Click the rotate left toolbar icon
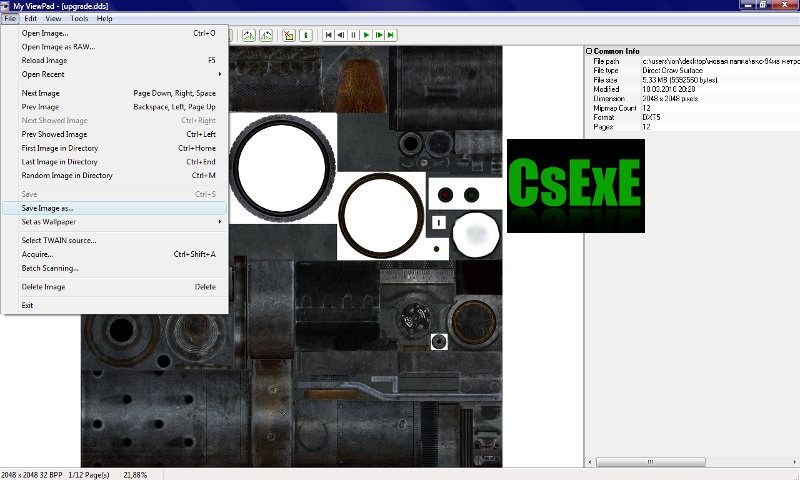Viewport: 800px width, 480px height. click(248, 35)
